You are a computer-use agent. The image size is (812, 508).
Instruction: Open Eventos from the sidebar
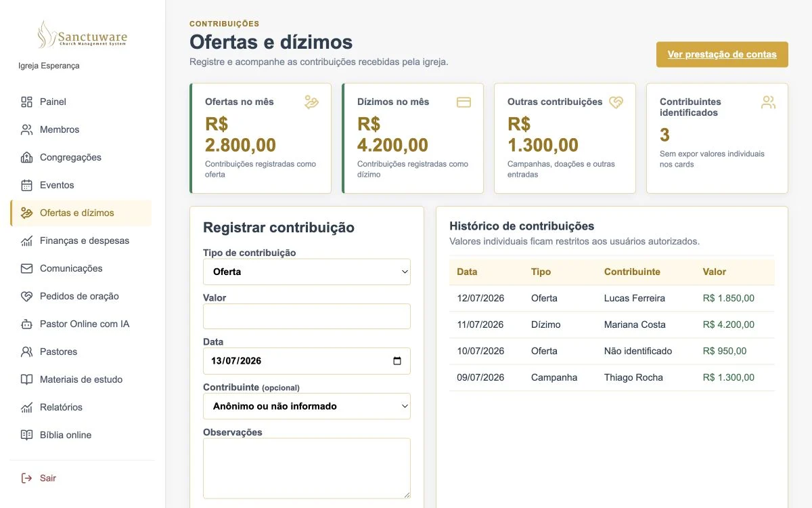81,185
